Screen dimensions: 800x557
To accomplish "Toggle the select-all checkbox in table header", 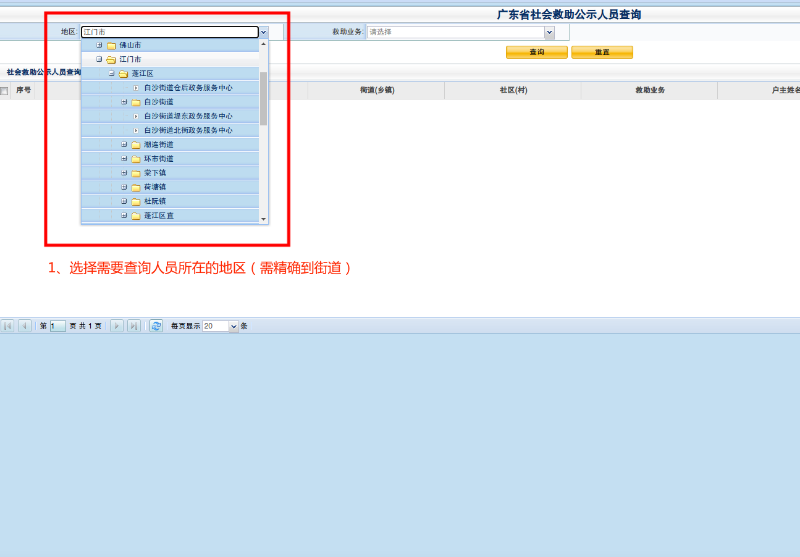I will point(4,91).
